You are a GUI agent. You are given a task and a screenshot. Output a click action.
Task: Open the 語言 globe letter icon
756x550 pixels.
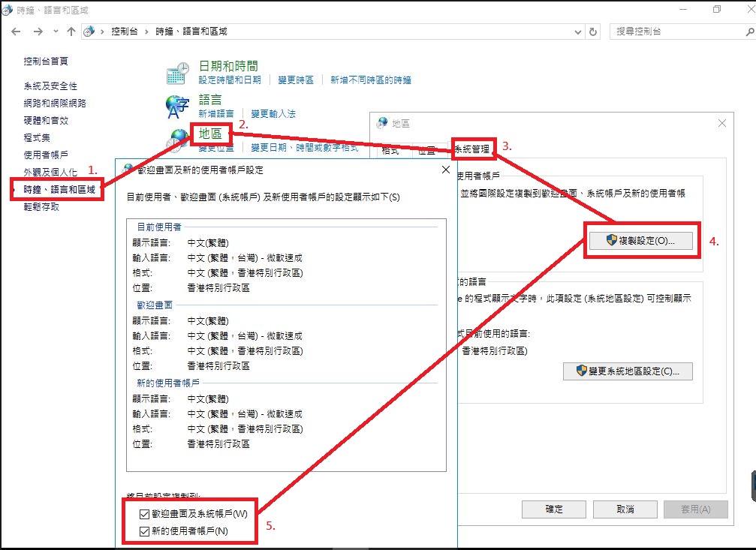[x=177, y=107]
